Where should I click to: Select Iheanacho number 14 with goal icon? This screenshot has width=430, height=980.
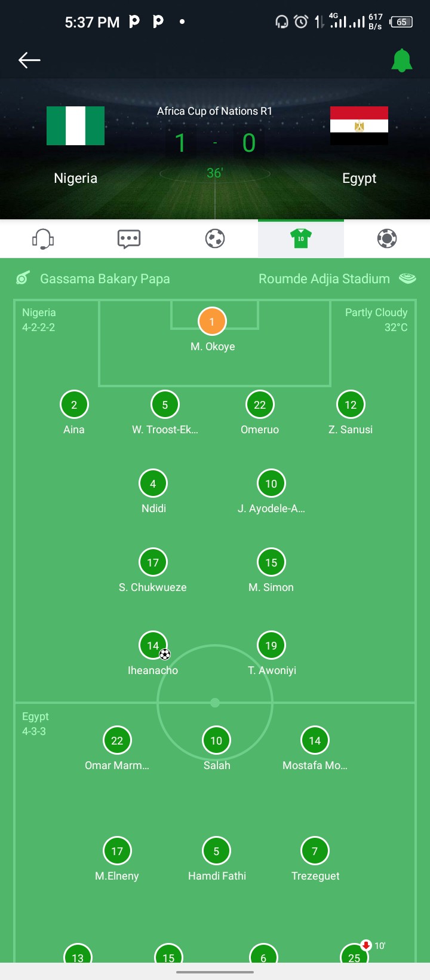[x=153, y=645]
